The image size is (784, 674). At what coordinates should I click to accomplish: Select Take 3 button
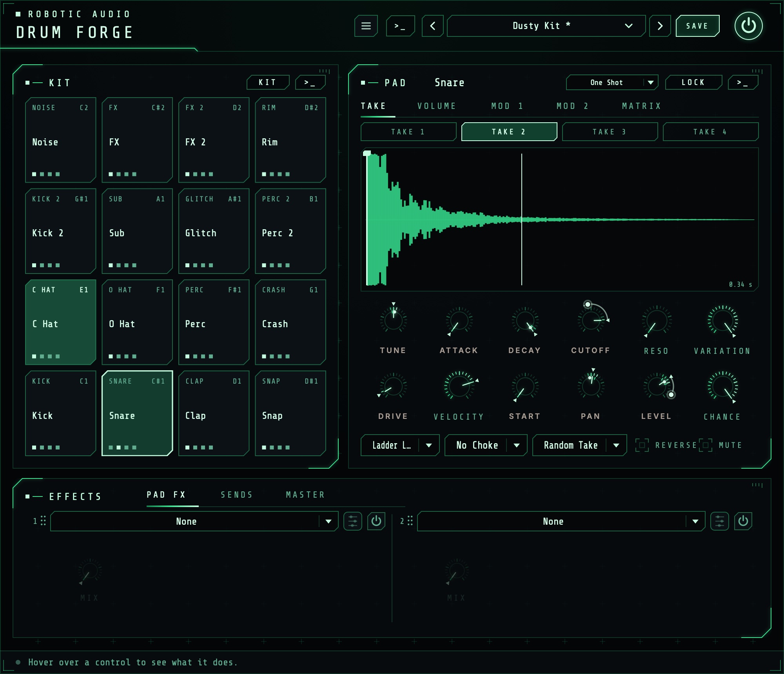tap(610, 132)
